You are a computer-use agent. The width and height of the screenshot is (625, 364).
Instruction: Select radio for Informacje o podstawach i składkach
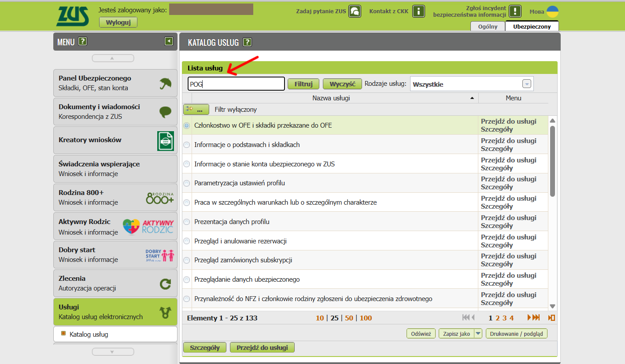pyautogui.click(x=187, y=145)
